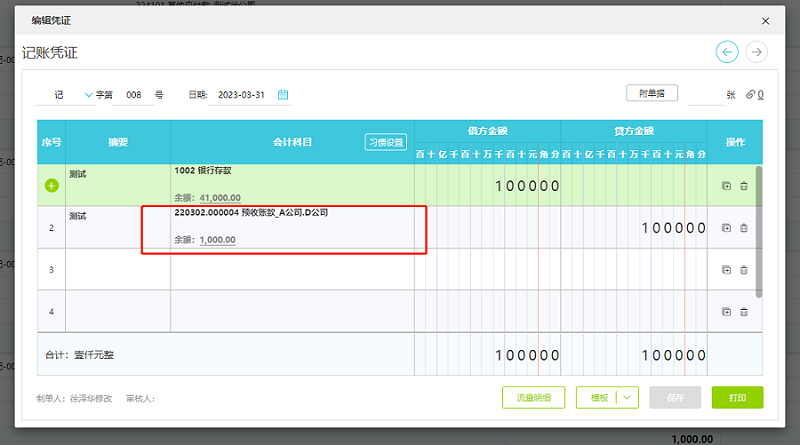Click account 1002 银行存款

pos(203,170)
